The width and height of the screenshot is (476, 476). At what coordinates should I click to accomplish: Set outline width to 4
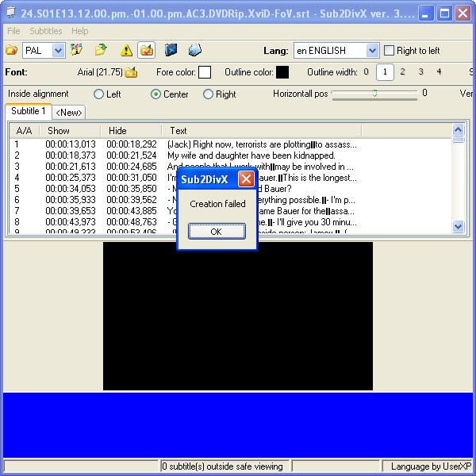click(439, 71)
